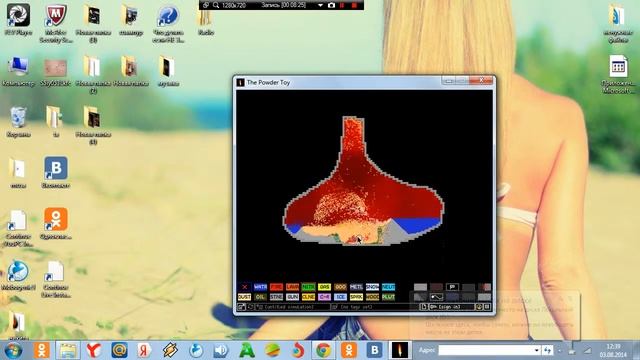Stop the screen recording
The height and width of the screenshot is (360, 640).
point(354,5)
